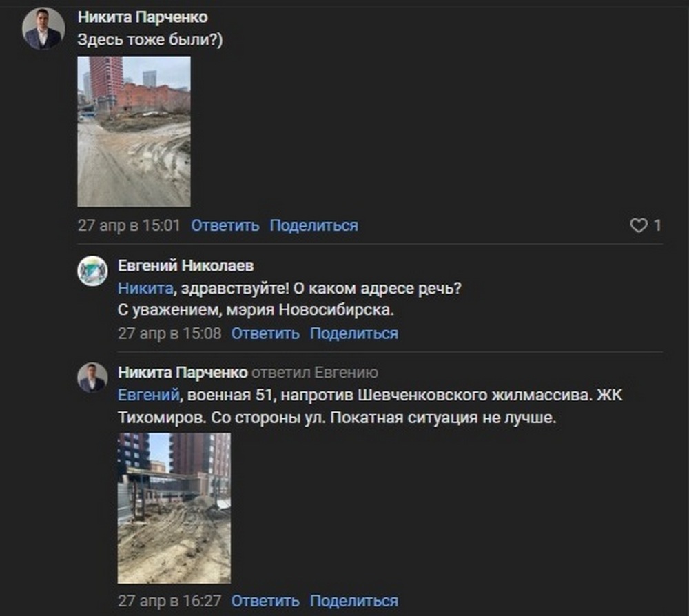Open the 27 апр в 15:01 timestamp
The width and height of the screenshot is (689, 616).
pos(130,225)
